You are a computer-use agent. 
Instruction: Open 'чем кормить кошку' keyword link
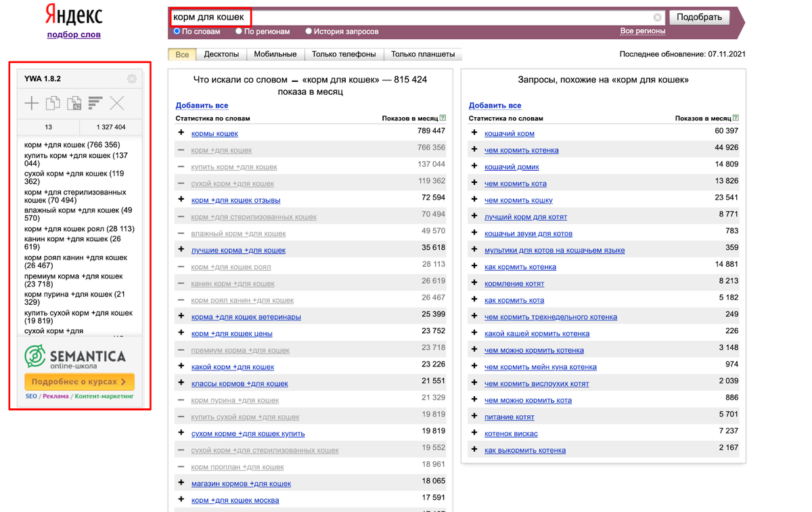pyautogui.click(x=518, y=200)
